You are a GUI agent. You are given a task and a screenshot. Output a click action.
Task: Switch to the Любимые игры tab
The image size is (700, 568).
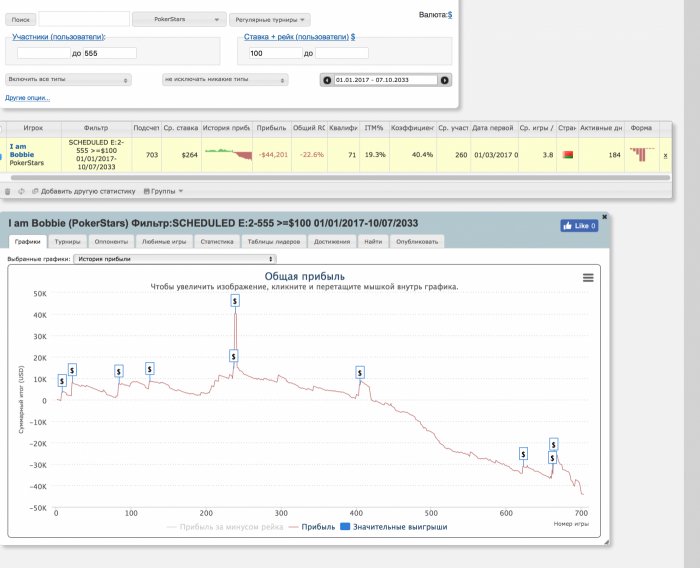(164, 242)
